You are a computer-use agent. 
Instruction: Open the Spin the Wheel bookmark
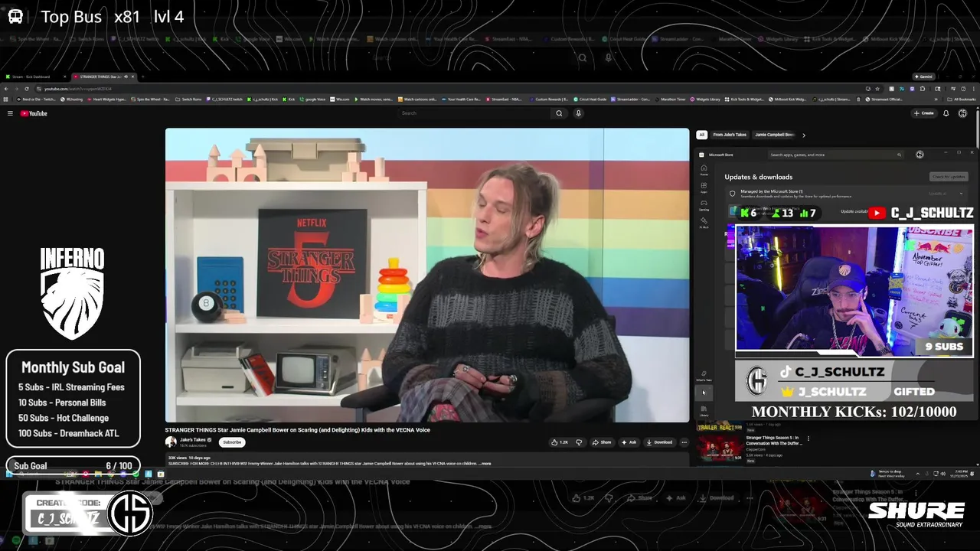(x=150, y=99)
